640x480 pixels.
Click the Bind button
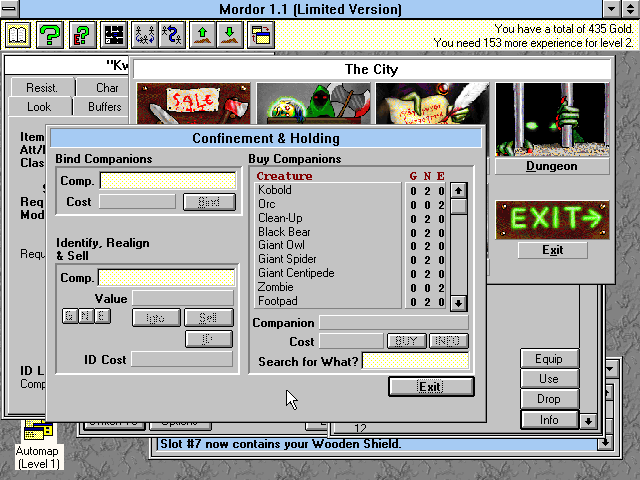point(209,202)
